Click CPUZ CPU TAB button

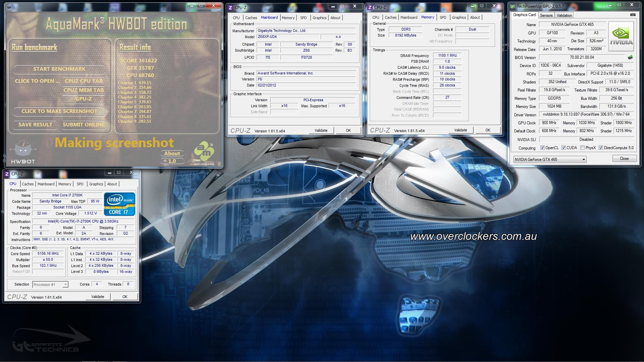(x=84, y=81)
